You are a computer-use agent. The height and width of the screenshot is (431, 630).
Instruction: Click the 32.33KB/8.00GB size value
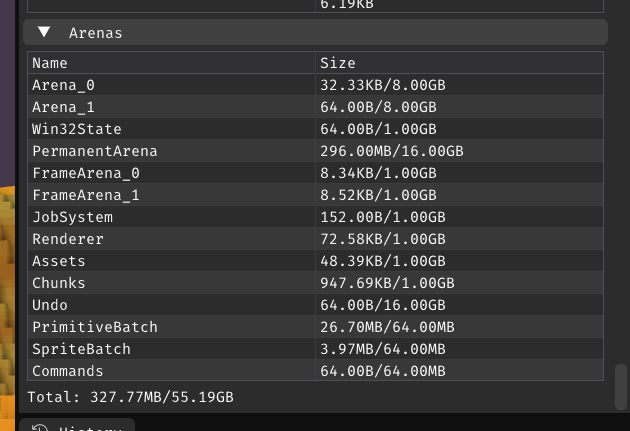click(383, 85)
